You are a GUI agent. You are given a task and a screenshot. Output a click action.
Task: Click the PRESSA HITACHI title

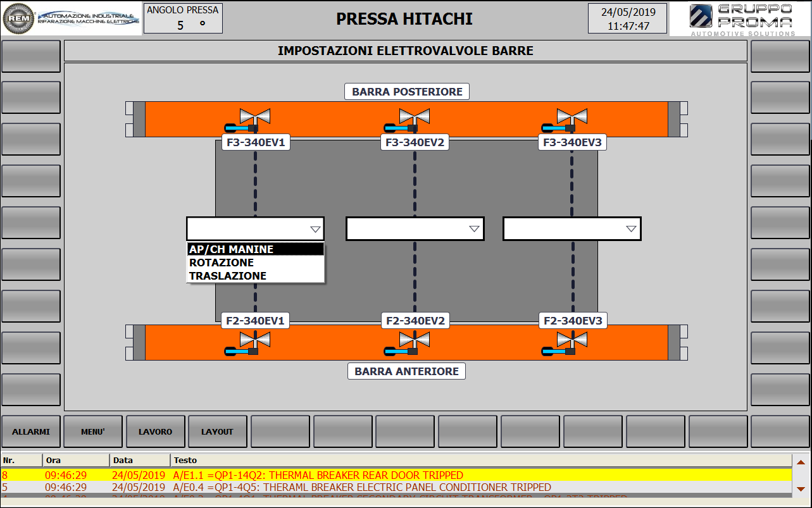(404, 19)
